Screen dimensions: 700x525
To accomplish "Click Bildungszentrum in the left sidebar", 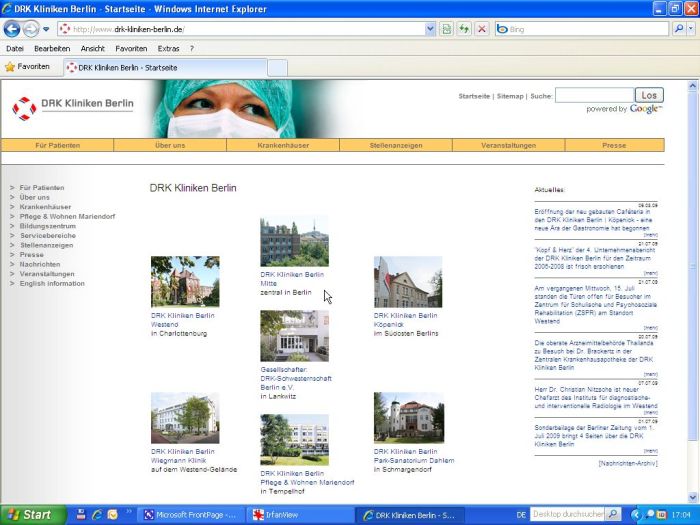I will coord(48,226).
